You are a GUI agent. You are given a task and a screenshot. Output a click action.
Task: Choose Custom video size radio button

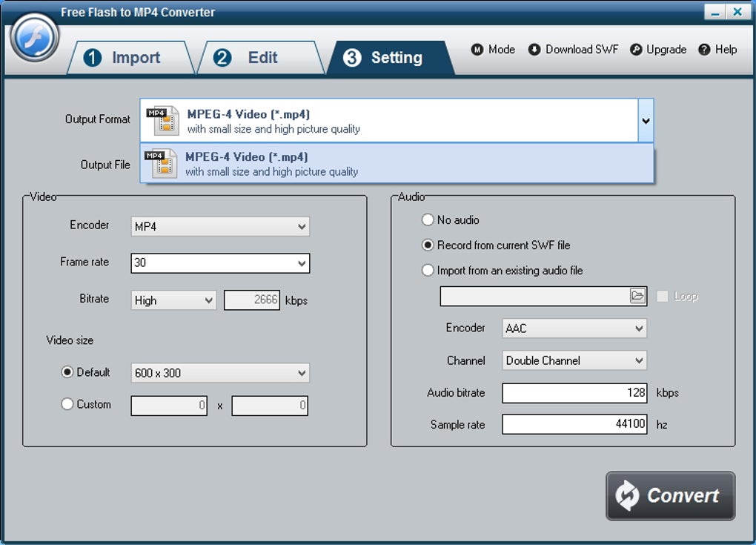click(67, 403)
